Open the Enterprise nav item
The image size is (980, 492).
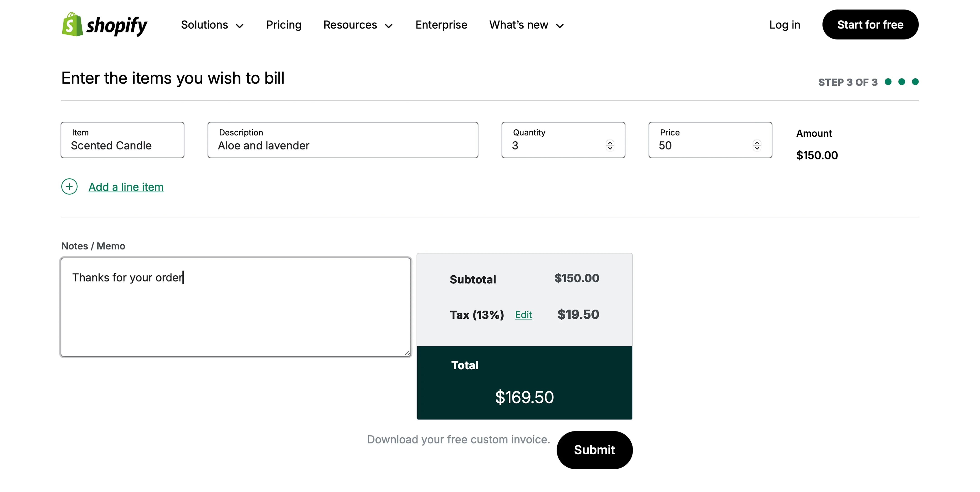pos(441,25)
